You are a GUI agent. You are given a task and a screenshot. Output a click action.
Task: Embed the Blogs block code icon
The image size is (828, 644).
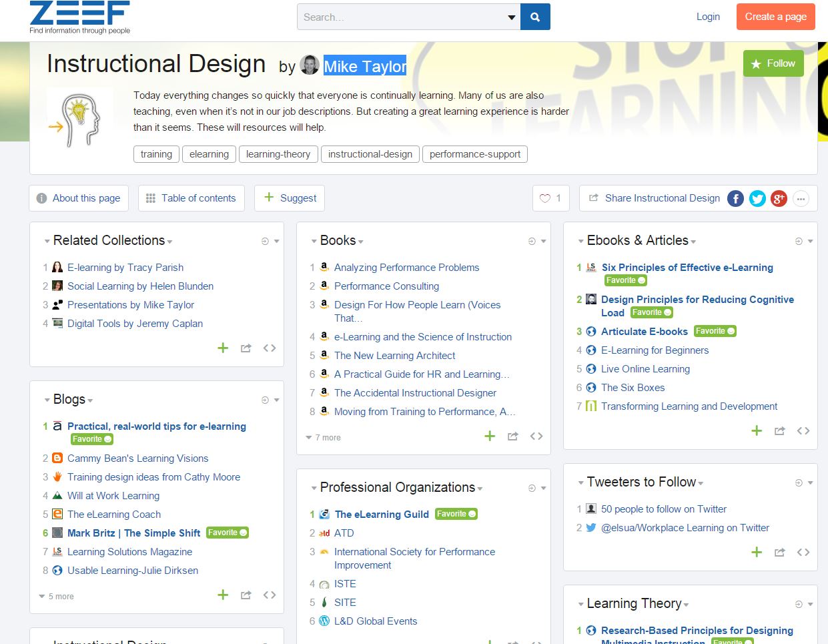[x=270, y=595]
